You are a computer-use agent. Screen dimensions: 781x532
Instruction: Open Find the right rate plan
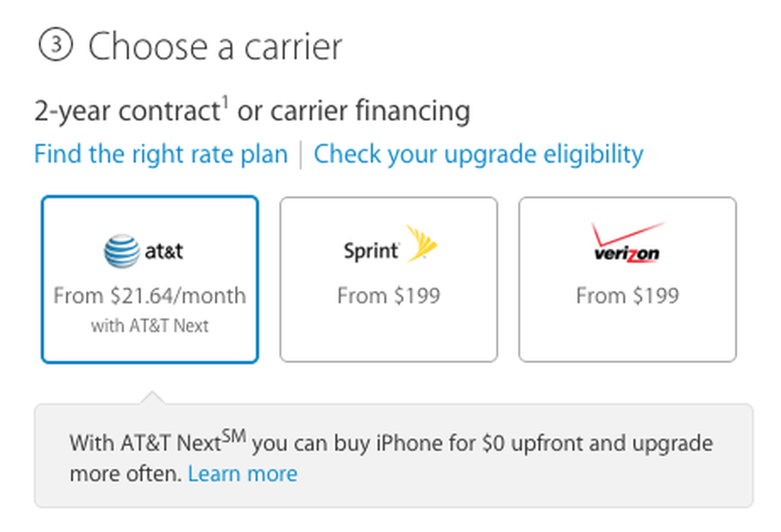point(160,154)
